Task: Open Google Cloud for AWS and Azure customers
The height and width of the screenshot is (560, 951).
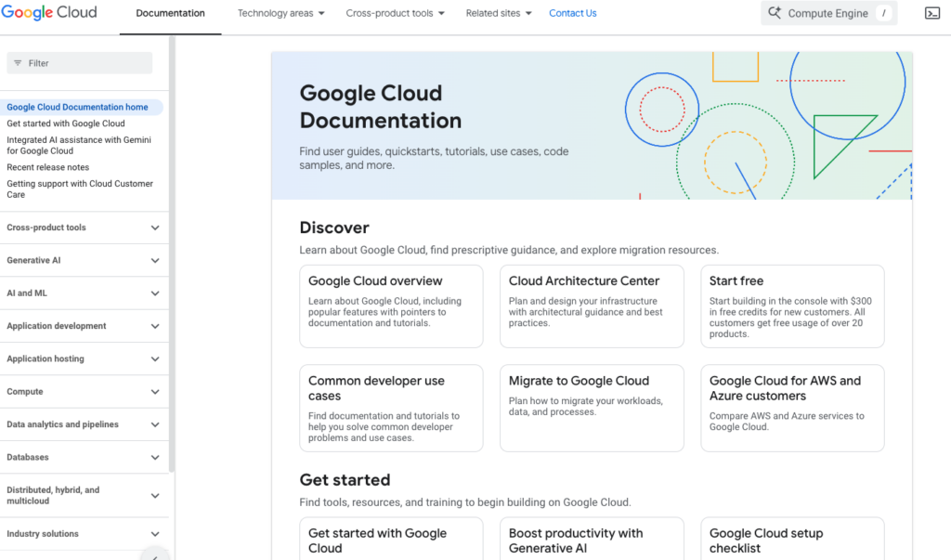Action: (793, 409)
